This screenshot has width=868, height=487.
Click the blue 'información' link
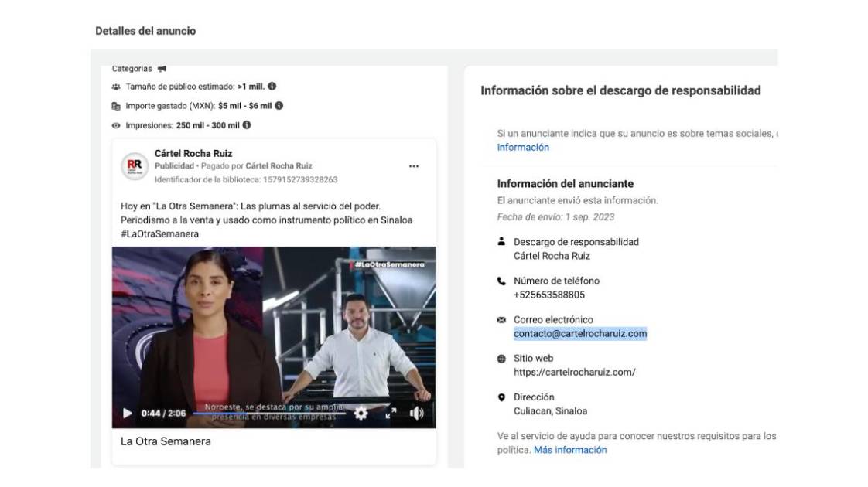pyautogui.click(x=523, y=148)
